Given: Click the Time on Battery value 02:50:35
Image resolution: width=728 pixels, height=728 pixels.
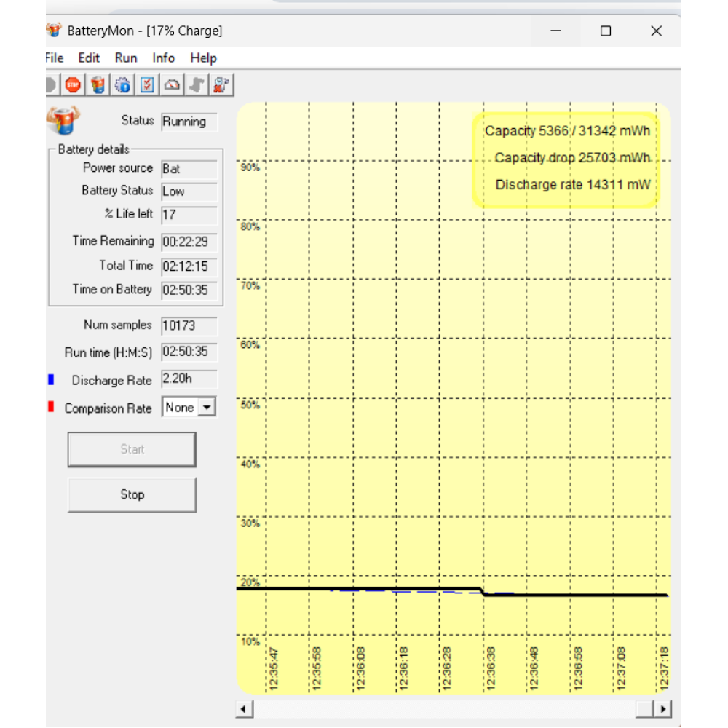Looking at the screenshot, I should [189, 290].
